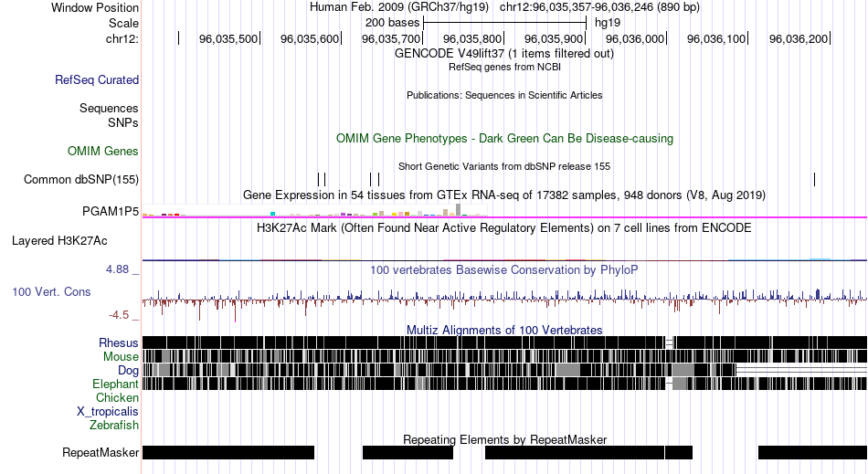Click the H3K27Ac Mark track title
Image resolution: width=868 pixels, height=474 pixels.
[x=503, y=228]
